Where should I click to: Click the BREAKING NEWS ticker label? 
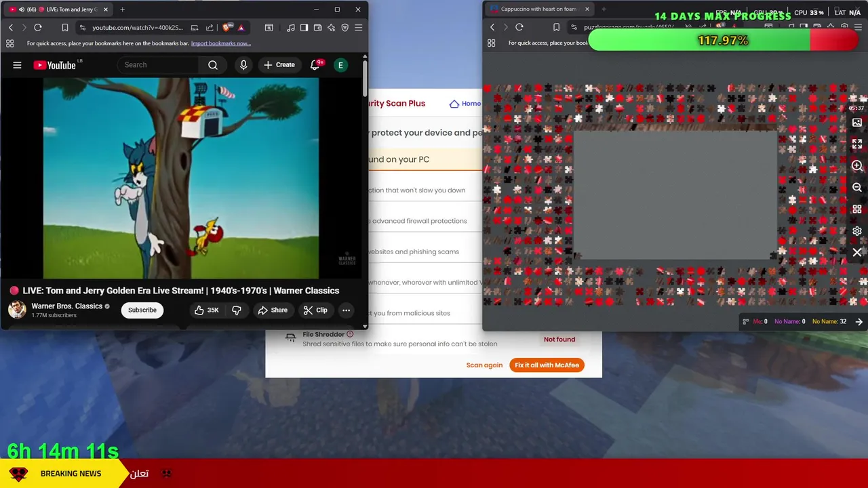click(71, 474)
